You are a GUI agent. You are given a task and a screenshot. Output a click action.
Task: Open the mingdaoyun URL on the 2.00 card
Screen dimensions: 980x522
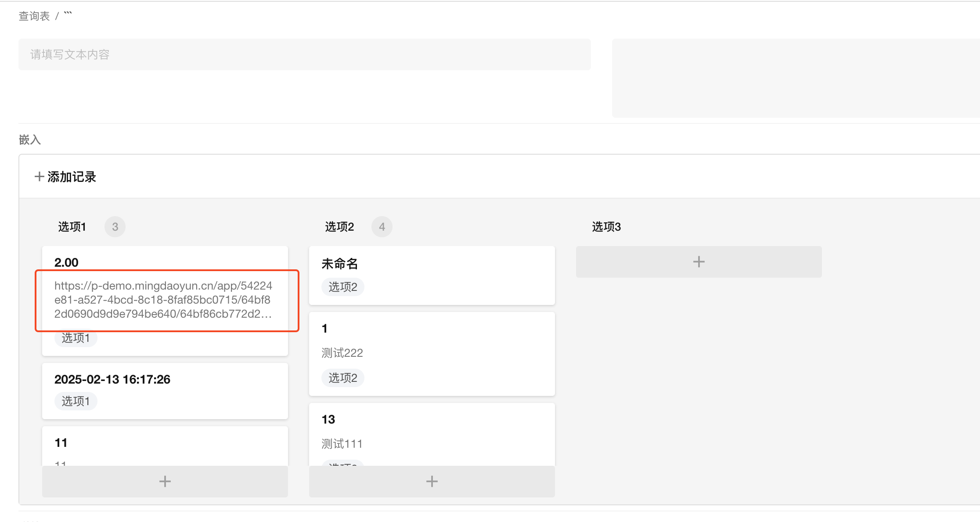click(163, 300)
